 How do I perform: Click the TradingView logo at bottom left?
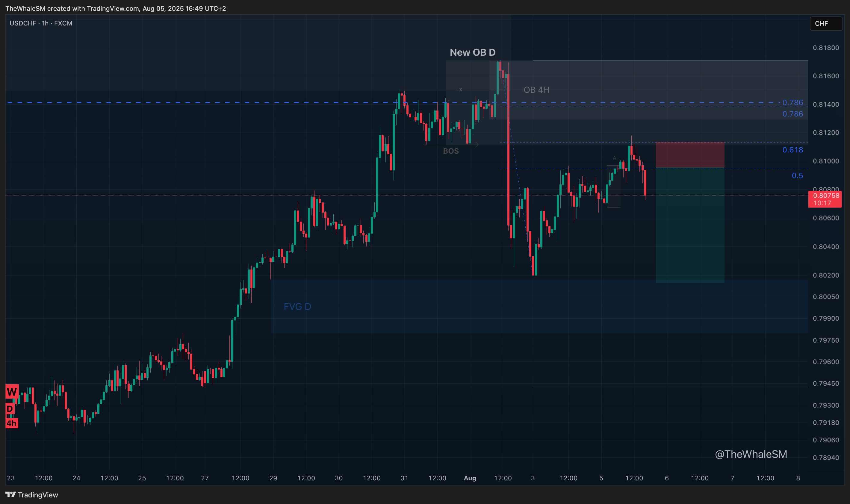pyautogui.click(x=31, y=494)
